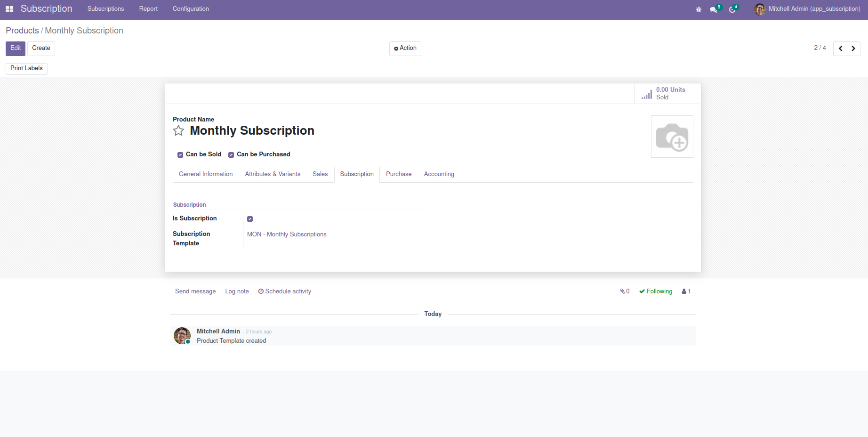This screenshot has height=437, width=868.
Task: Open Mitchell Admin user menu
Action: [x=807, y=9]
